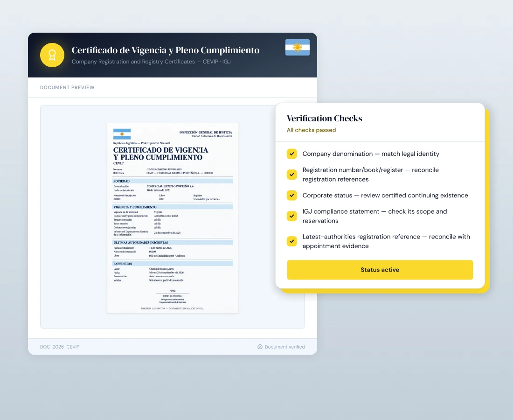513x420 pixels.
Task: Click Company denomination — match legal identity text
Action: click(x=371, y=154)
